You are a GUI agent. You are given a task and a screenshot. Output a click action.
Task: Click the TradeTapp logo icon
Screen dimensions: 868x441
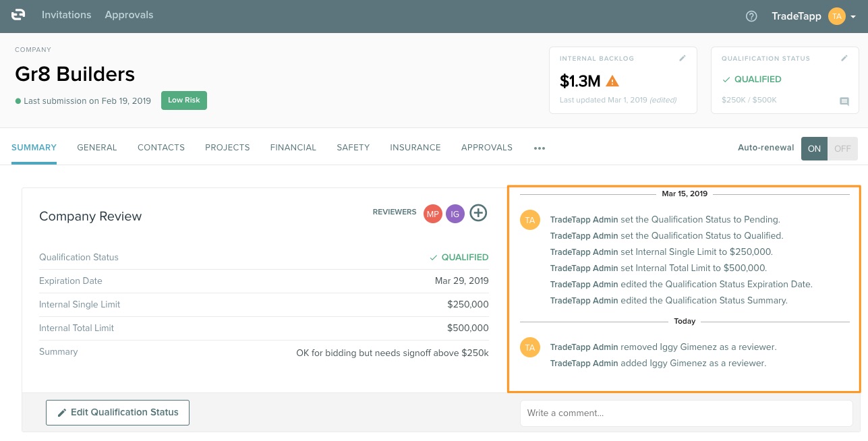click(18, 16)
